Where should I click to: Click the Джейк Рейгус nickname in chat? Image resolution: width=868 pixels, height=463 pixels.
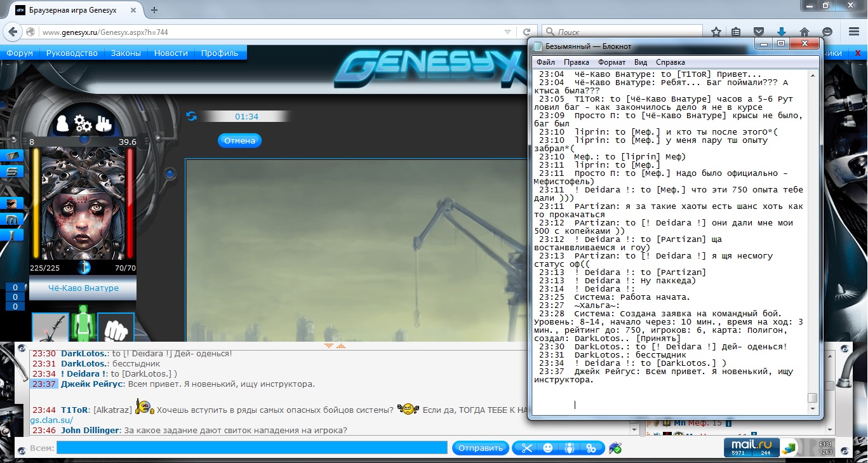pyautogui.click(x=91, y=384)
